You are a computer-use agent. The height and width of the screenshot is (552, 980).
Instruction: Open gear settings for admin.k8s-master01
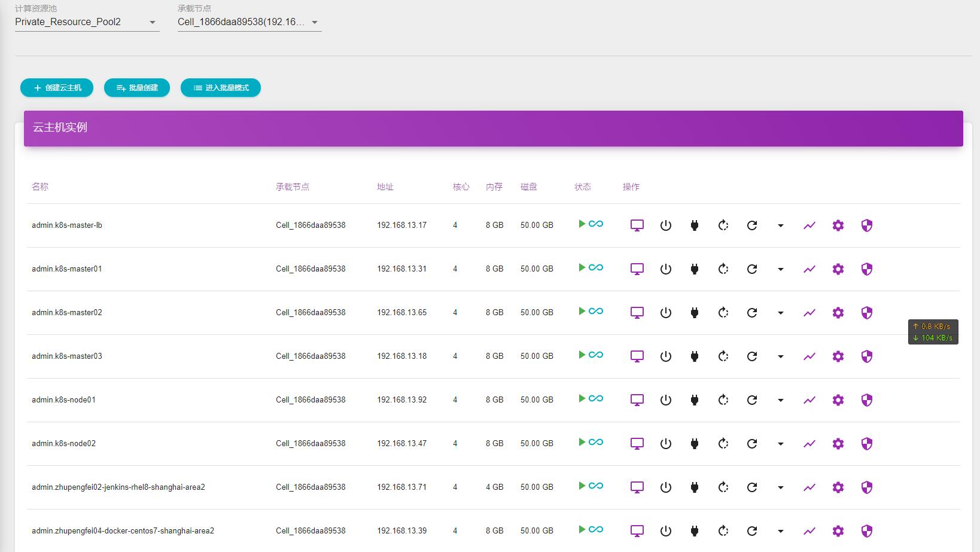838,269
